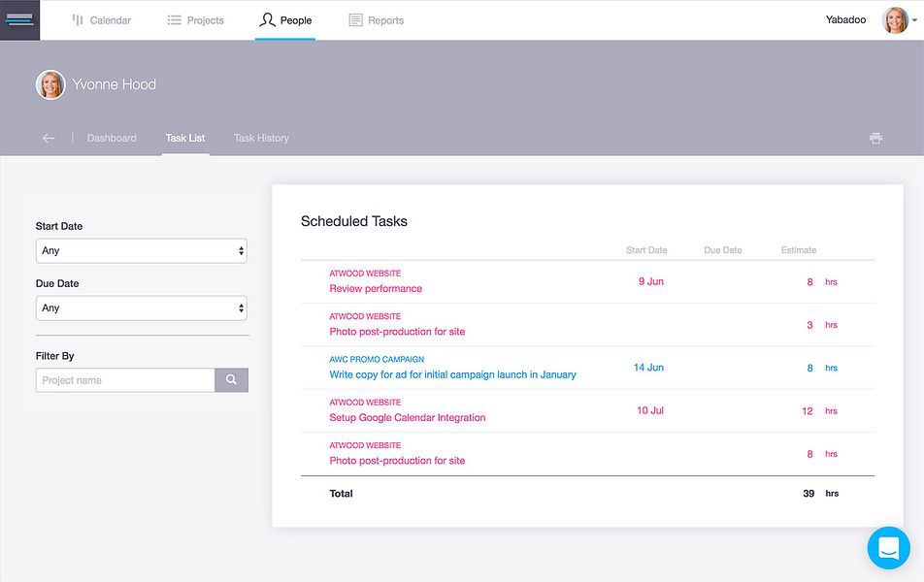Open the hamburger menu top-left
924x582 pixels.
click(19, 19)
